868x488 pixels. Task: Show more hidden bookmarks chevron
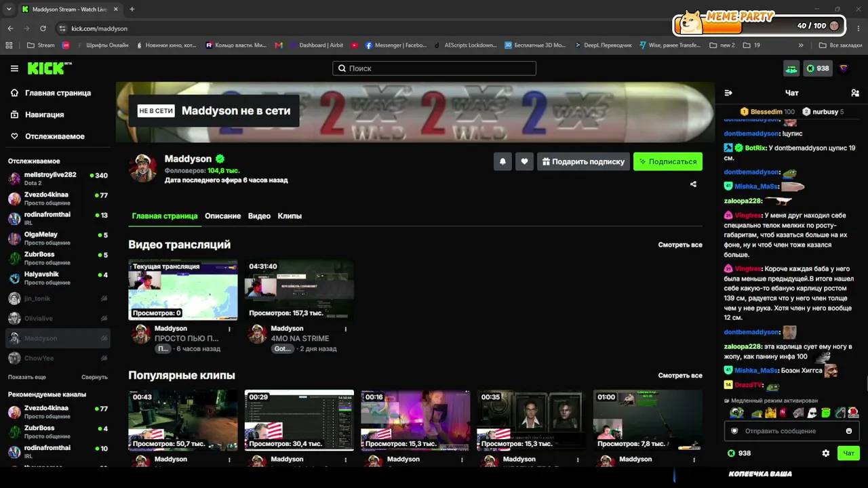pyautogui.click(x=801, y=45)
